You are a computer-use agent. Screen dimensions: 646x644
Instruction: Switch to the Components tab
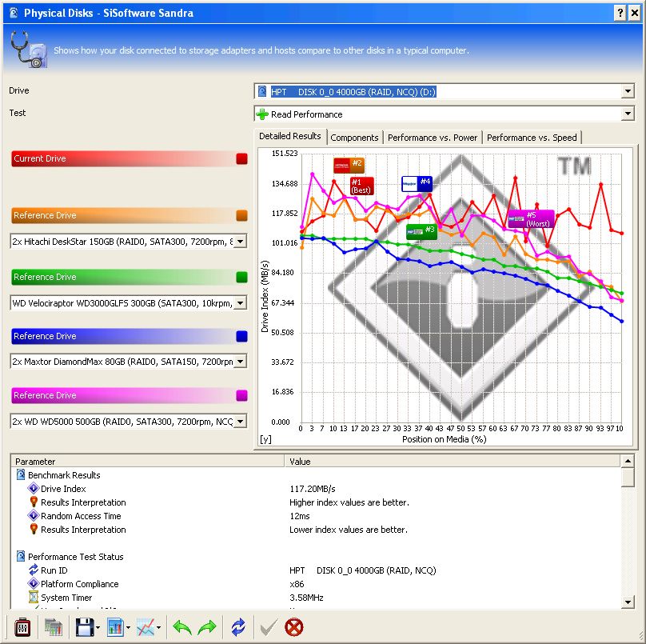pos(354,138)
